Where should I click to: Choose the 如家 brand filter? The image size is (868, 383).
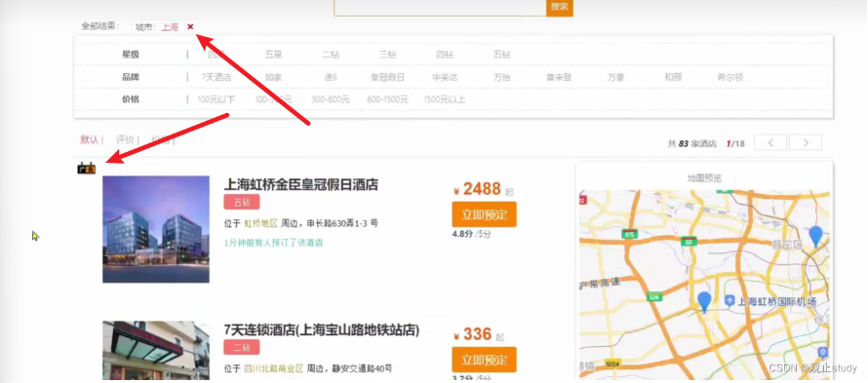[x=273, y=78]
